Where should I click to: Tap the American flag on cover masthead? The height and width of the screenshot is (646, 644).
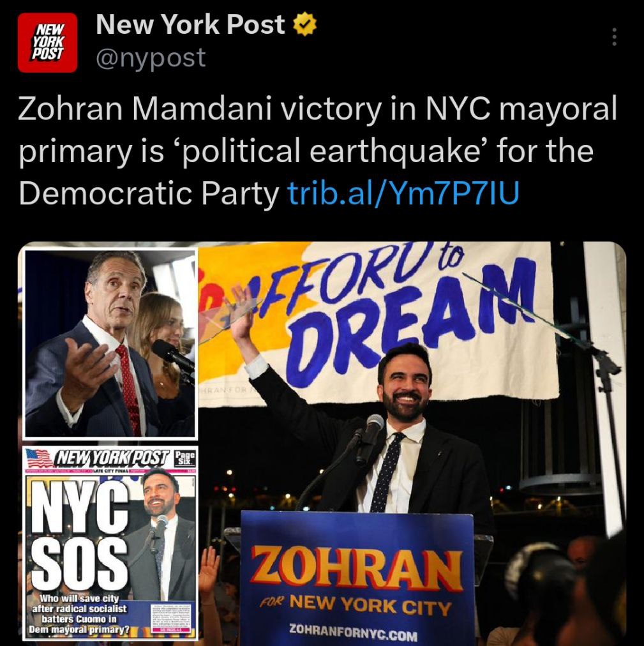point(38,457)
